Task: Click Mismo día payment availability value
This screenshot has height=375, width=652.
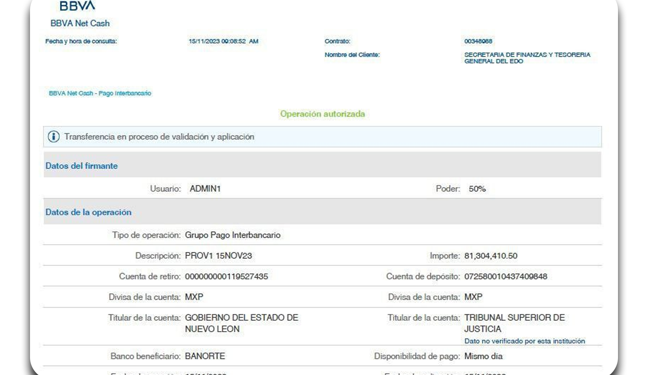Action: click(483, 356)
